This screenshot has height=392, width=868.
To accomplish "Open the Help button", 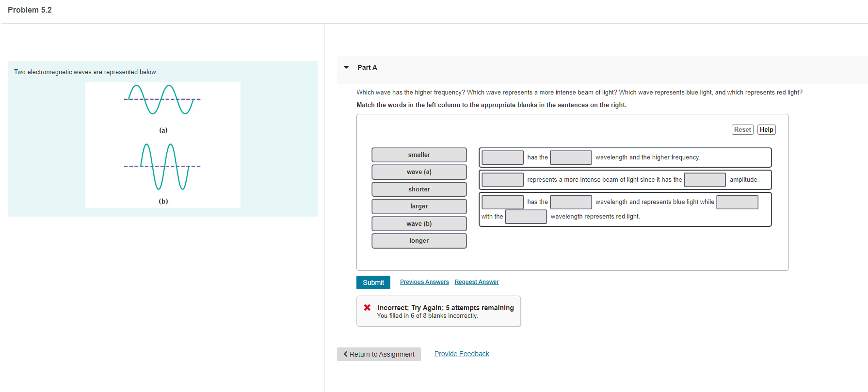I will pos(767,129).
